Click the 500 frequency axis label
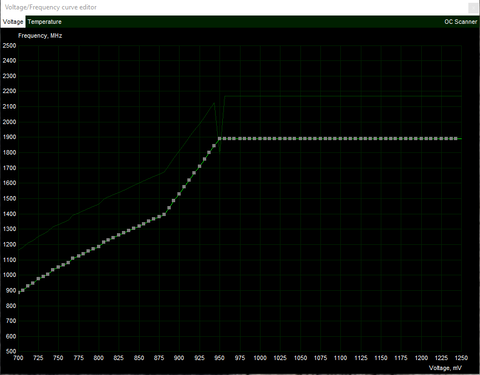This screenshot has height=375, width=480. click(11, 351)
